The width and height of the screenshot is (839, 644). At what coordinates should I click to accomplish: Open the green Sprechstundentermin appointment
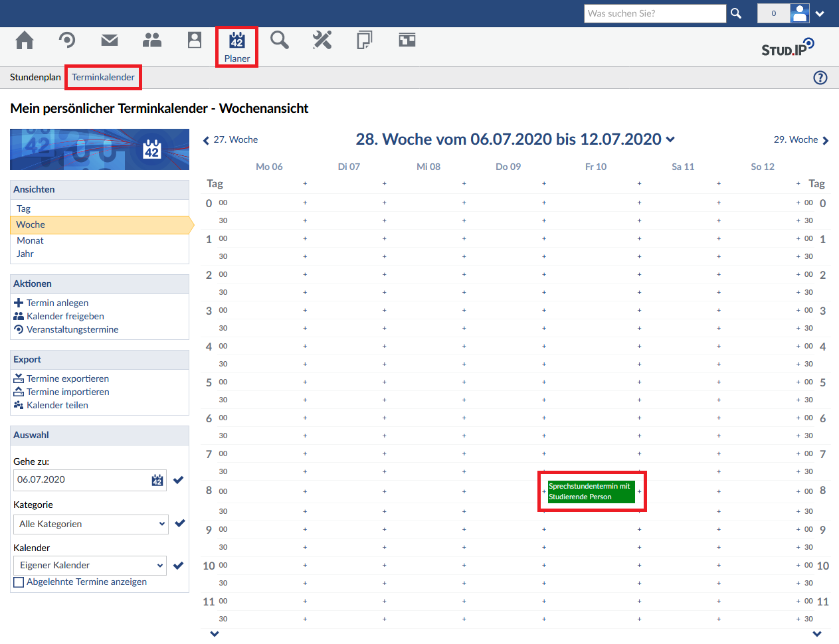[x=591, y=491]
